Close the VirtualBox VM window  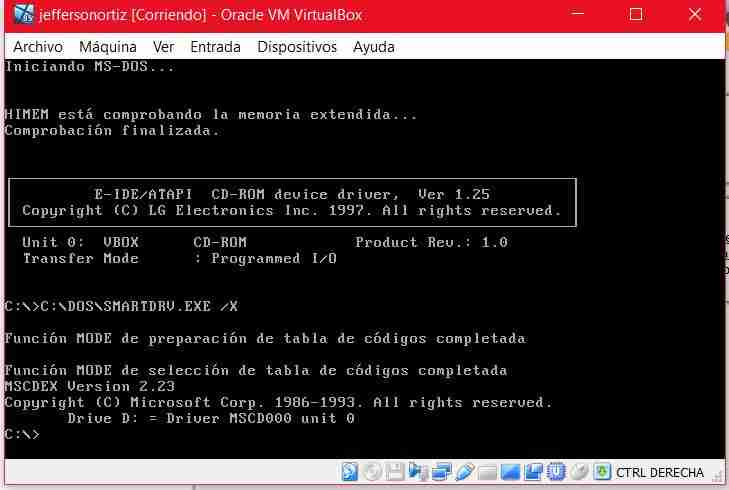pos(695,14)
